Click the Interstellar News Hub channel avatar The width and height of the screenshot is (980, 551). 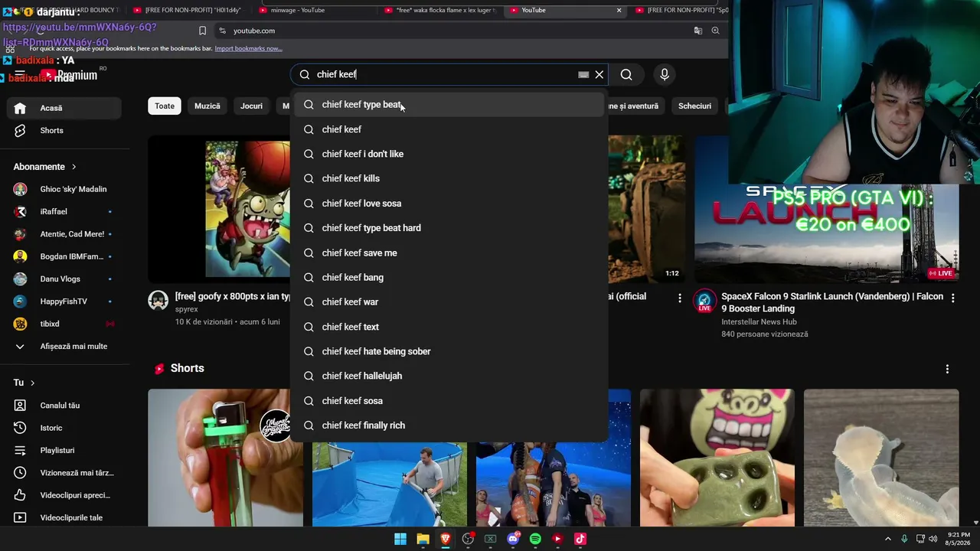[x=704, y=300]
